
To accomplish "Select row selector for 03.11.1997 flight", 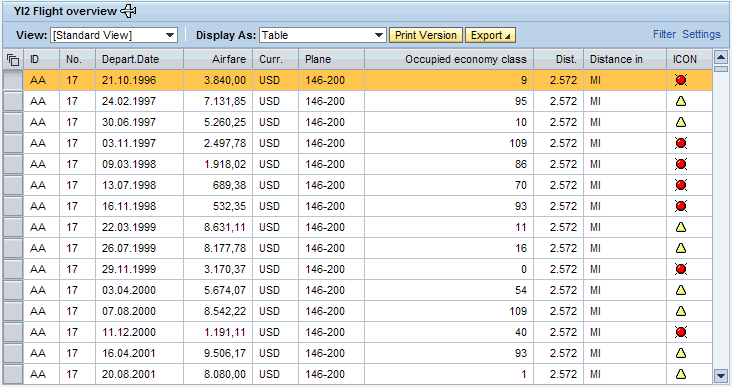I will point(13,143).
